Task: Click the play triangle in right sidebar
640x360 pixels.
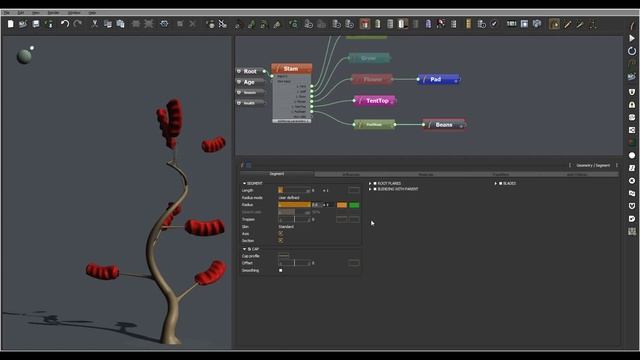Action: click(x=632, y=38)
